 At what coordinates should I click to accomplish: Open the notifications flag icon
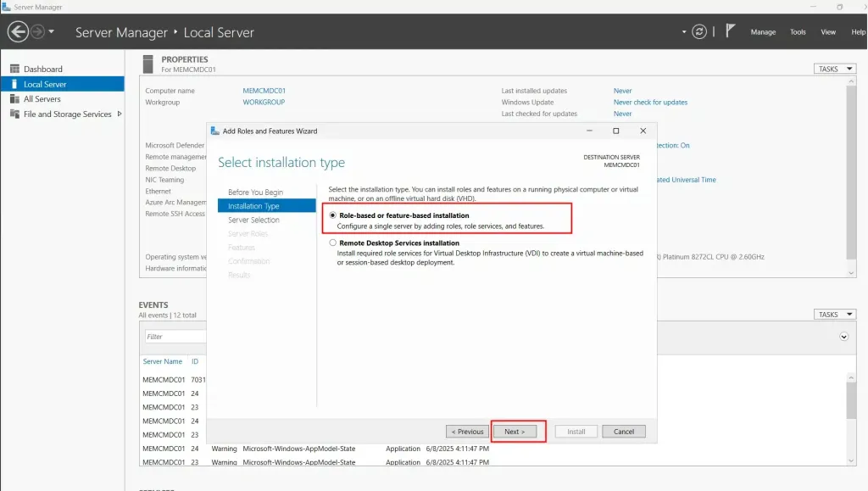pyautogui.click(x=730, y=31)
